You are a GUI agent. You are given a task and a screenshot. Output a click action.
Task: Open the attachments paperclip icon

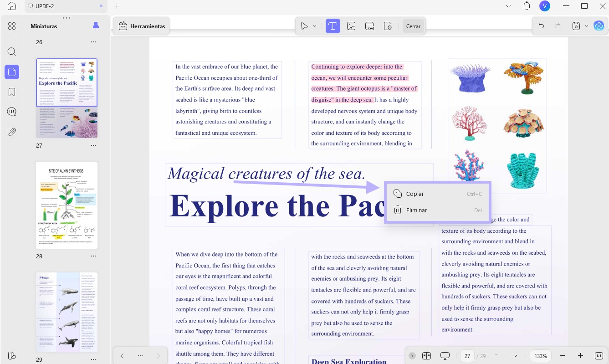[12, 132]
